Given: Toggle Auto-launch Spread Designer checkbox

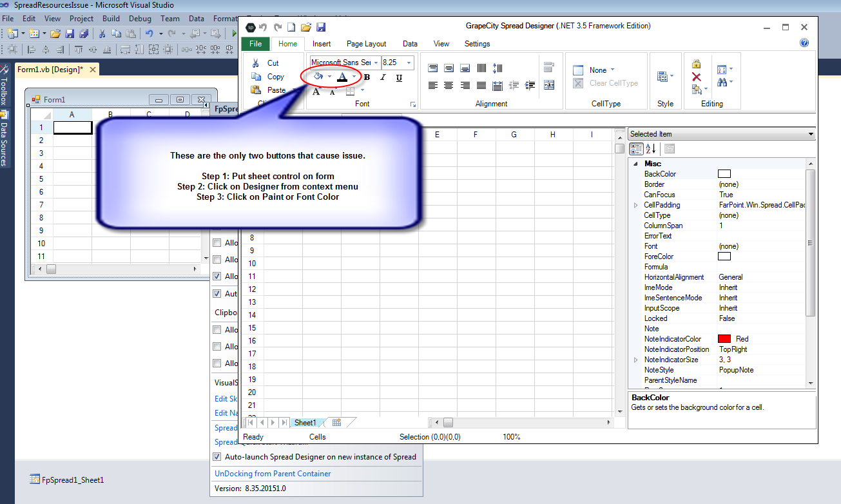Looking at the screenshot, I should pos(217,456).
